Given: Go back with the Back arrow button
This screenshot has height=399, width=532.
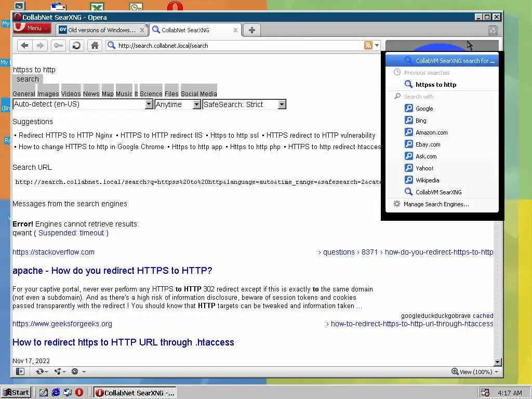Looking at the screenshot, I should point(24,46).
